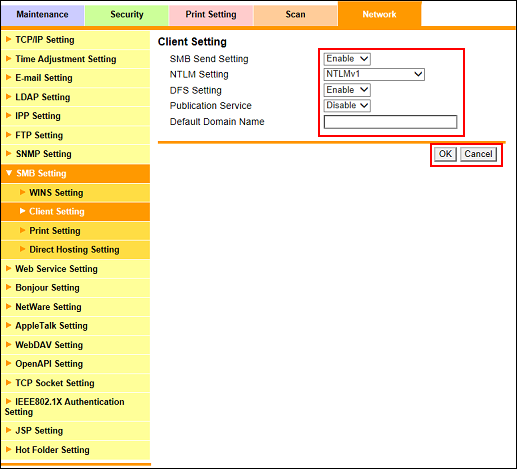Open the NTLM Setting dropdown
The image size is (517, 469).
coord(374,74)
